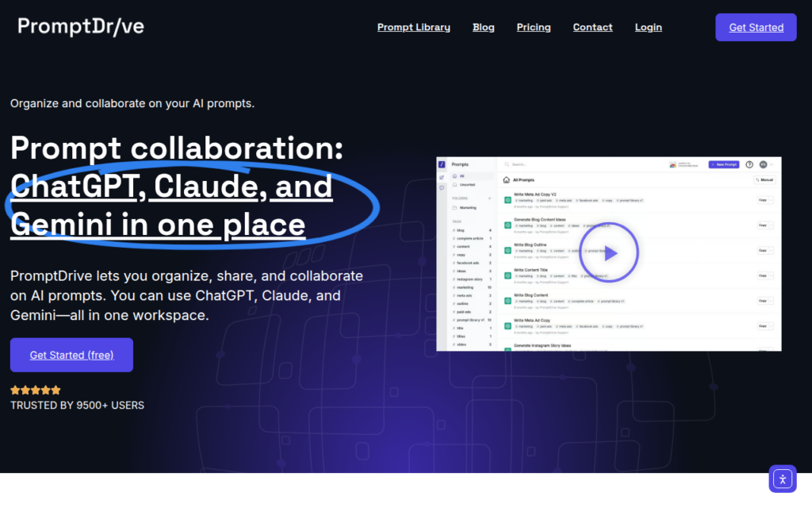Open the Manual sort dropdown in preview
The height and width of the screenshot is (508, 812).
coord(764,180)
